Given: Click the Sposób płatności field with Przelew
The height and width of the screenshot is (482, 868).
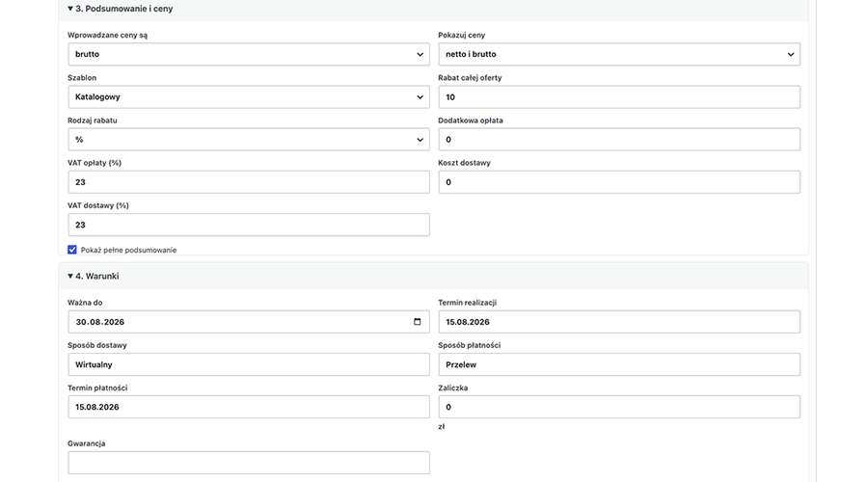Looking at the screenshot, I should (619, 364).
